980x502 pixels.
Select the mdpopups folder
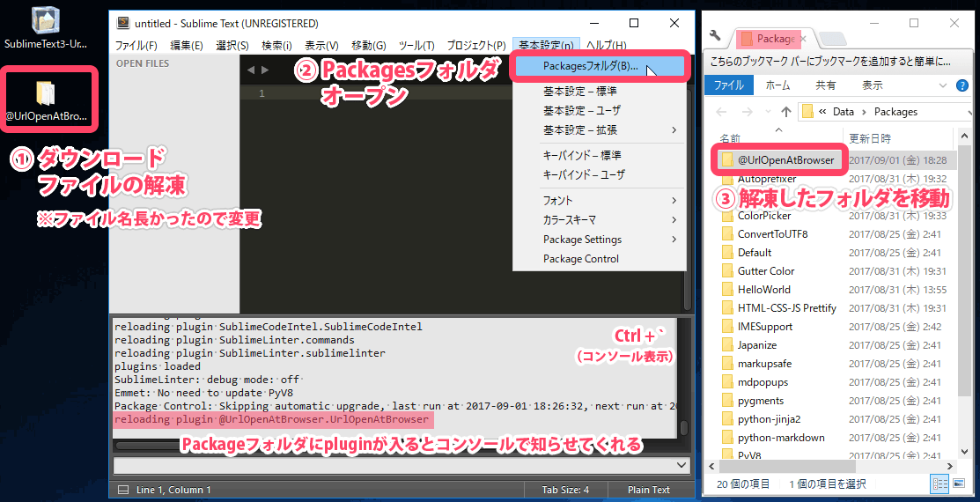pos(763,382)
